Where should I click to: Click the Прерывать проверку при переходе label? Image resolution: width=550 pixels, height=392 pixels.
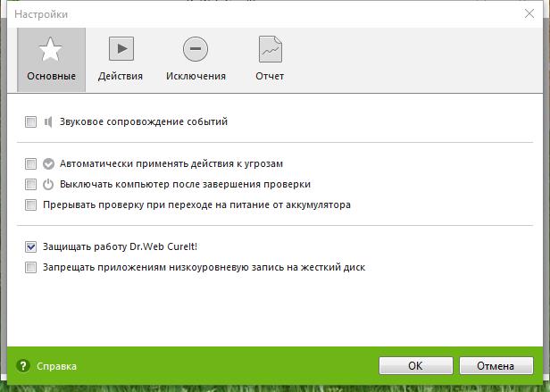tap(196, 205)
